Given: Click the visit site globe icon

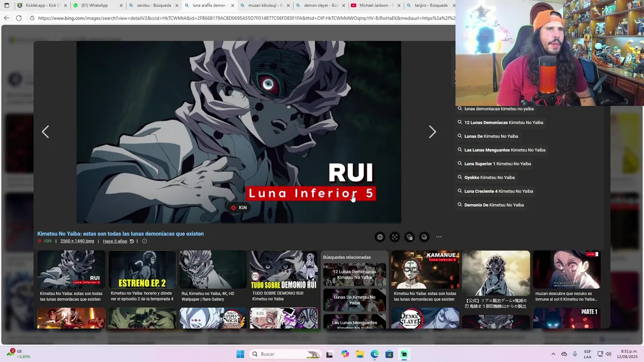Looking at the screenshot, I should point(380,237).
